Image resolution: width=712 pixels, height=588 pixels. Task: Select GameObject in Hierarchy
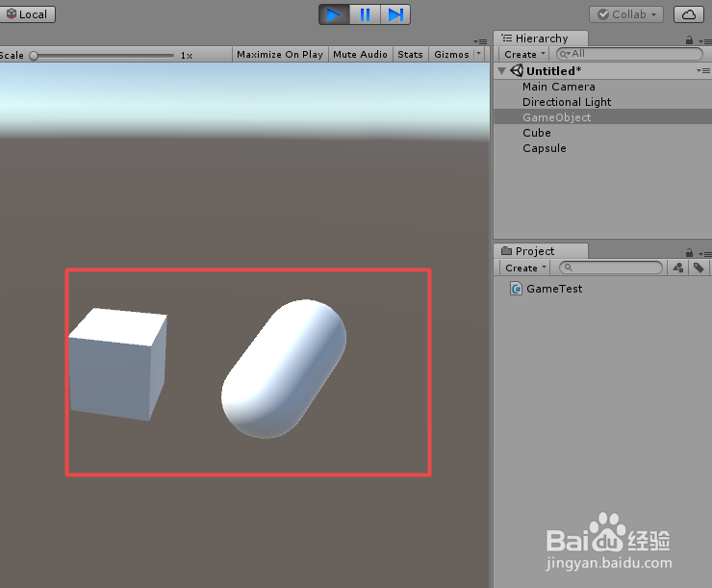coord(603,117)
